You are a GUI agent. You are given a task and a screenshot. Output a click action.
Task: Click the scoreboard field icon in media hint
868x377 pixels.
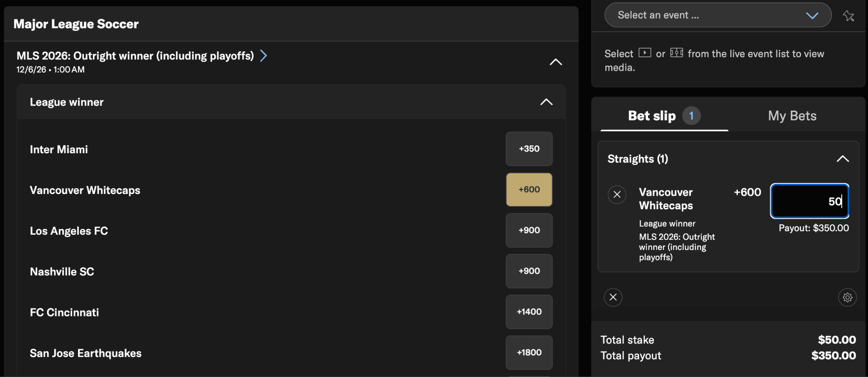tap(676, 53)
